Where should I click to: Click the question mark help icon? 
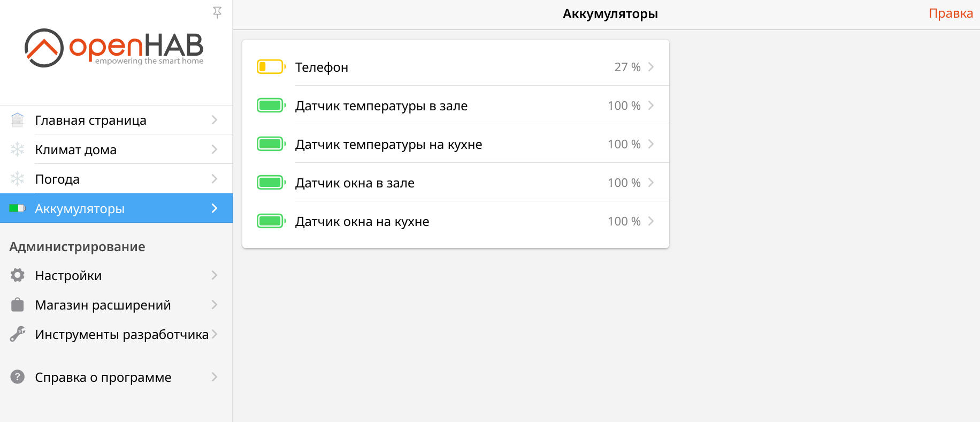pos(18,377)
